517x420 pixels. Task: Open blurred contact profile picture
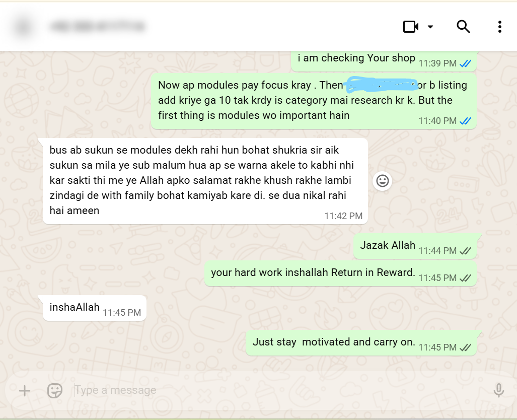[24, 26]
